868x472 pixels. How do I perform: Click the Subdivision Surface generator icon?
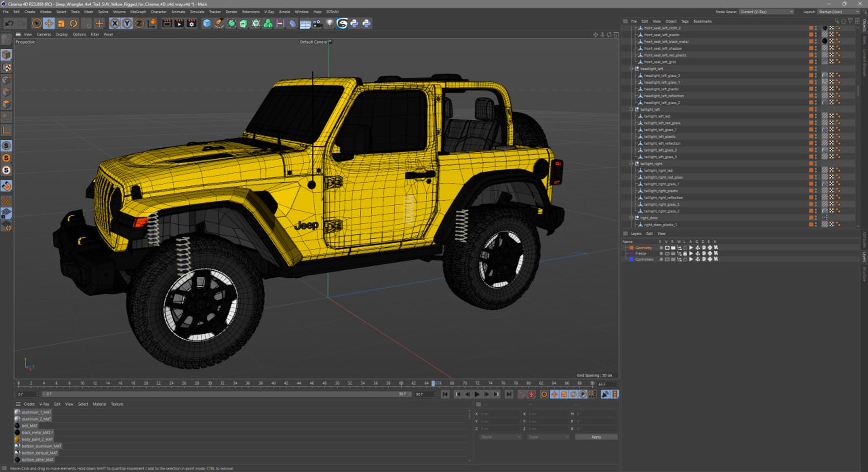tap(231, 24)
